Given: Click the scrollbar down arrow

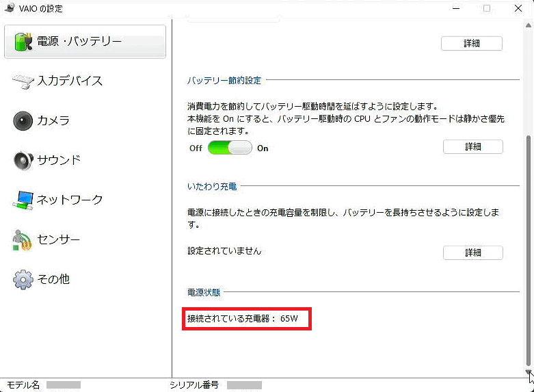Looking at the screenshot, I should tap(529, 372).
